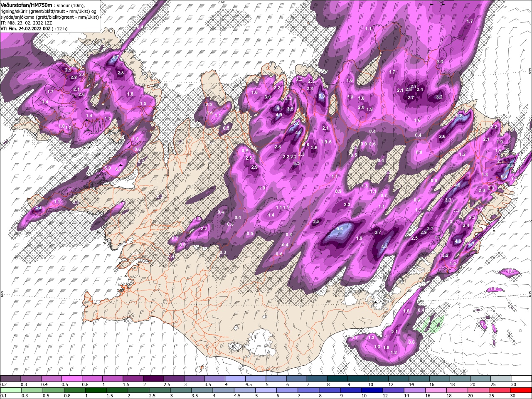Viewport: 532px width, 399px height.
Task: Pick the dark purple swatch between 2 and 2.5
Action: (x=153, y=379)
